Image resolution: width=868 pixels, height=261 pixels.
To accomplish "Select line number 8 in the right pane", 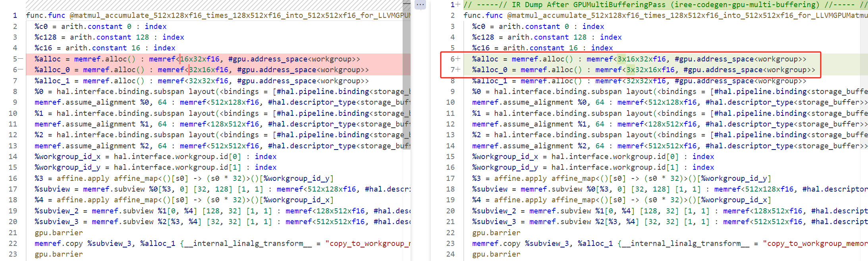I will point(452,81).
